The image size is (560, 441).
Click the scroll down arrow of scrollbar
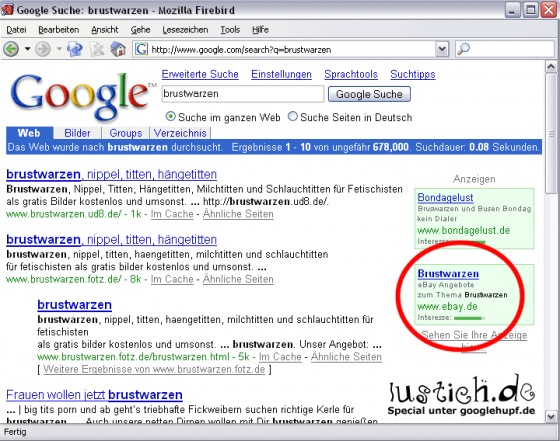[x=551, y=416]
